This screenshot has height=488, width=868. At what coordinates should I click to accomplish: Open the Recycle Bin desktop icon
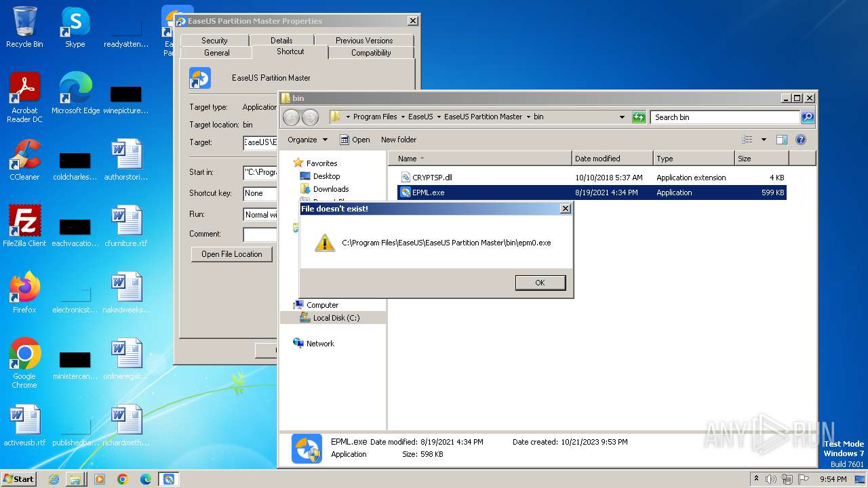24,27
